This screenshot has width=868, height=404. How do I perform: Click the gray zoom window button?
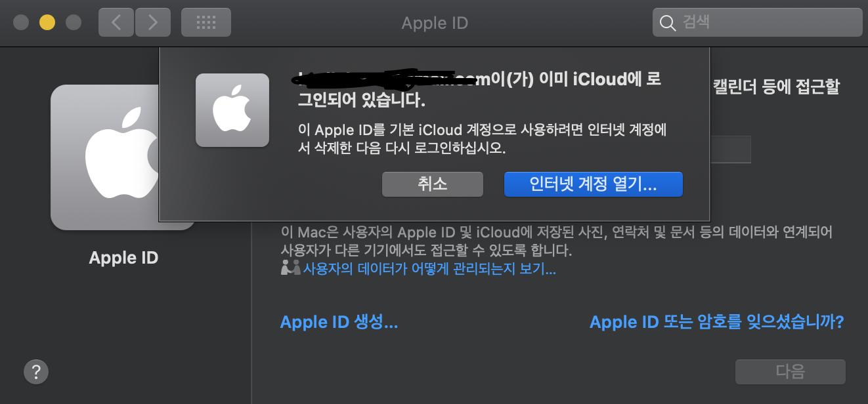74,22
